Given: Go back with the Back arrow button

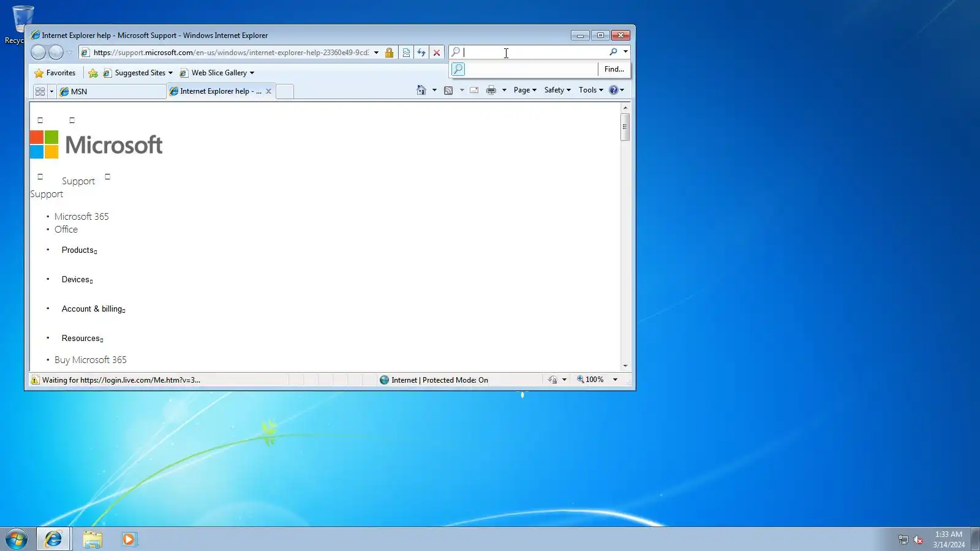Looking at the screenshot, I should click(x=38, y=53).
